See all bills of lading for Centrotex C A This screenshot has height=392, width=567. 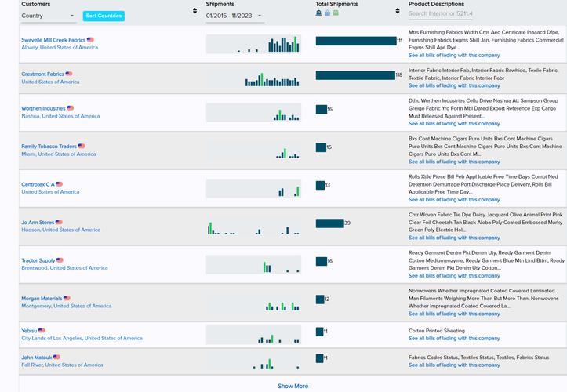pos(454,200)
